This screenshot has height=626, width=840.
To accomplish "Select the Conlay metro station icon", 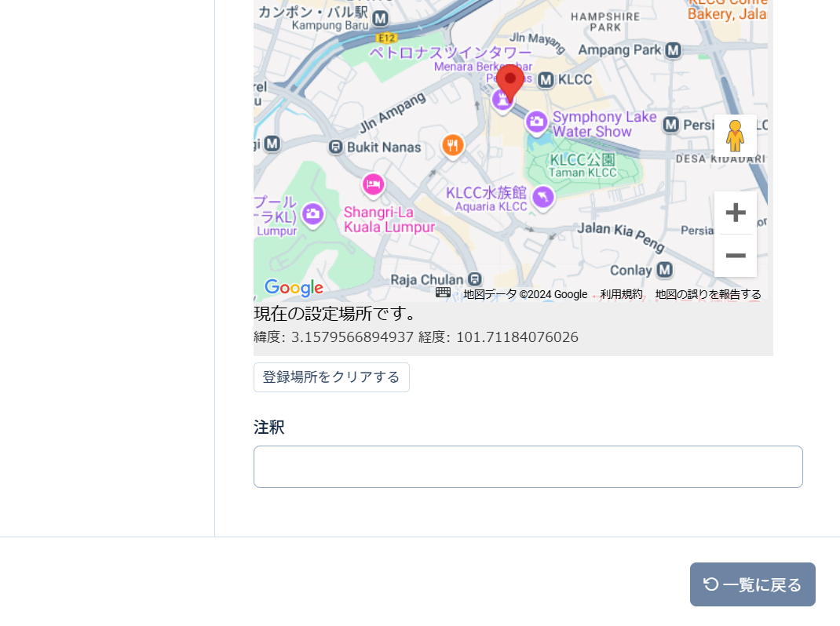I will pyautogui.click(x=665, y=270).
